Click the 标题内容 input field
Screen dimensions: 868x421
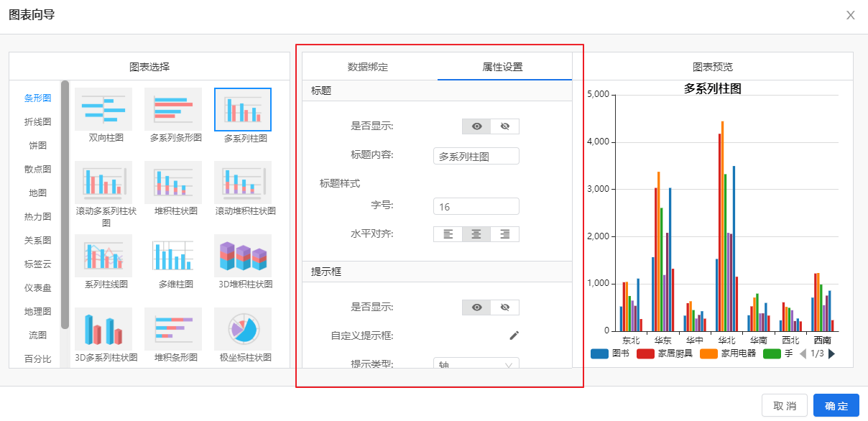(476, 156)
